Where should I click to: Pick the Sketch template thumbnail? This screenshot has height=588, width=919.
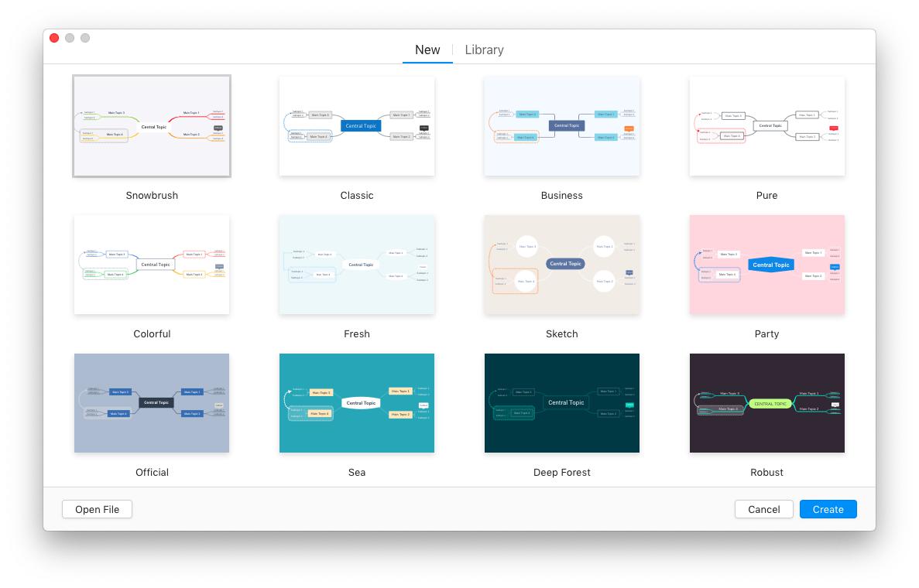point(562,265)
